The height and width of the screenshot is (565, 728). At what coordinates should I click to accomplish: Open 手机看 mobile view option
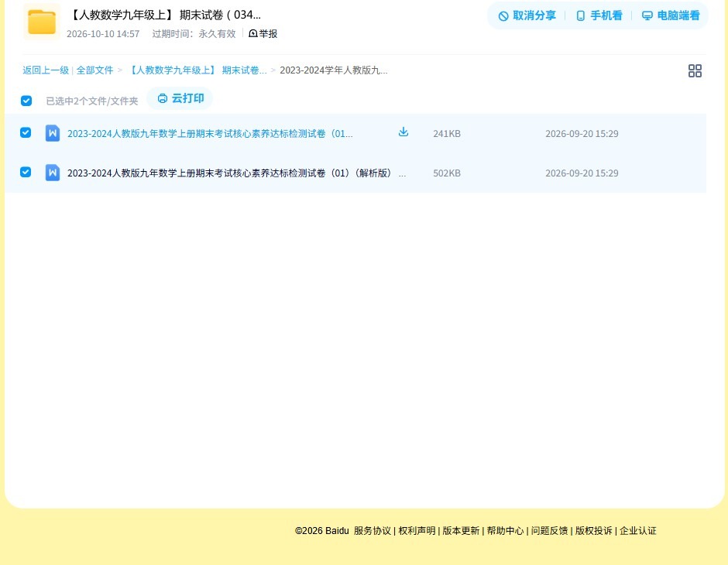pyautogui.click(x=599, y=15)
